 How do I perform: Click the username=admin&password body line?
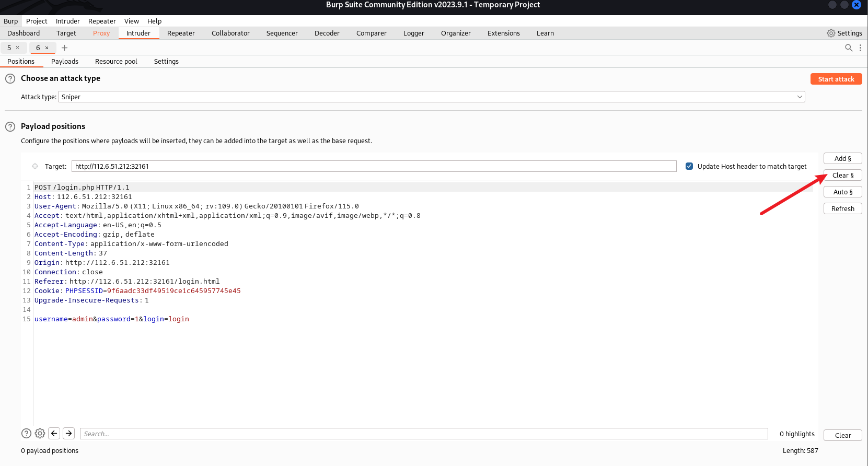point(112,319)
